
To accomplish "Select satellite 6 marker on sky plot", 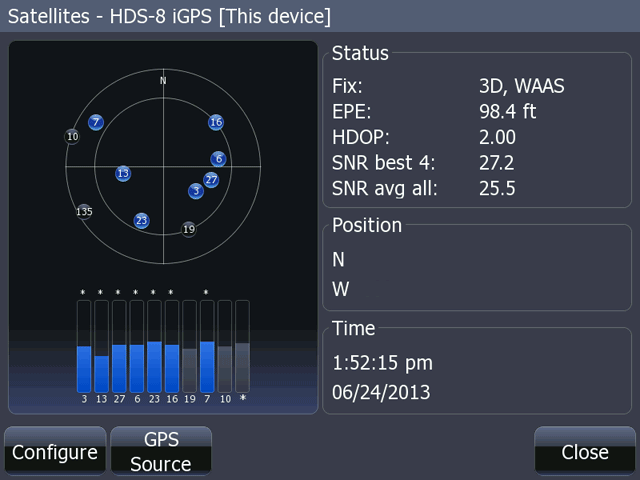I will coord(219,159).
